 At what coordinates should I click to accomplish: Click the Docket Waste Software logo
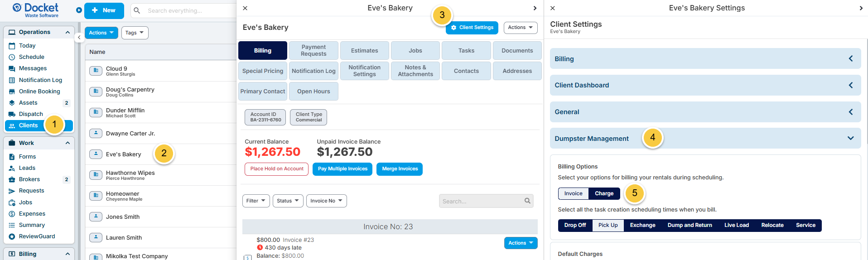36,10
